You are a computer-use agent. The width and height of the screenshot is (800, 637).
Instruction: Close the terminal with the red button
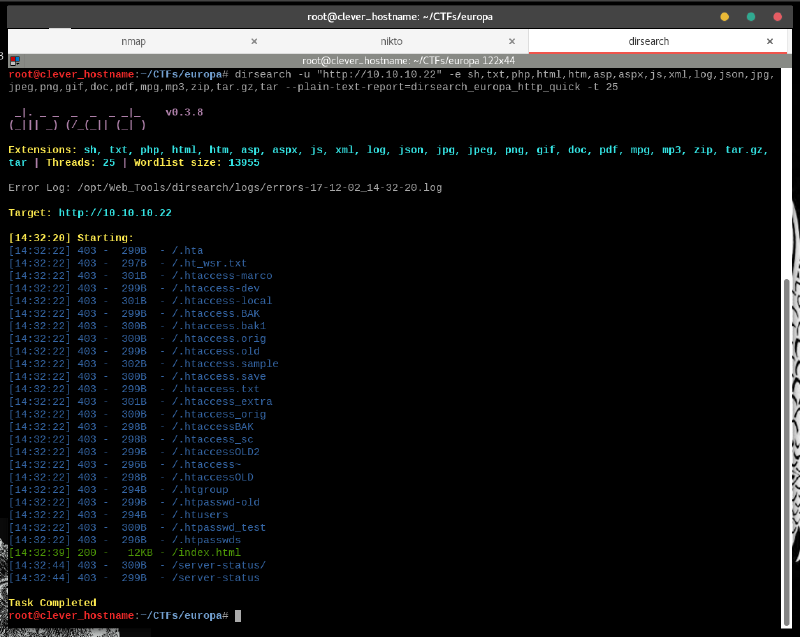pos(775,17)
